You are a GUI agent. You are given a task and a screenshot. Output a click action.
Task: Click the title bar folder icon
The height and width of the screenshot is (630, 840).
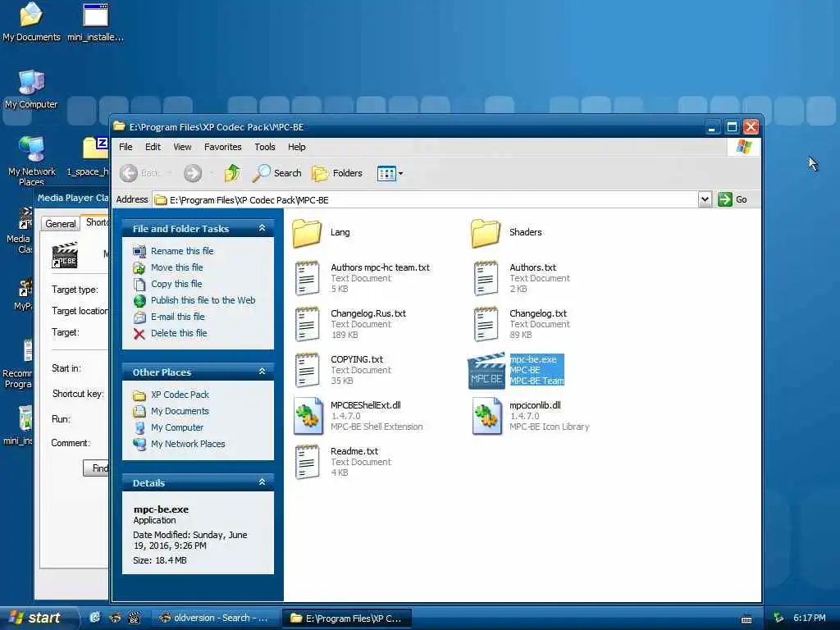tap(119, 126)
